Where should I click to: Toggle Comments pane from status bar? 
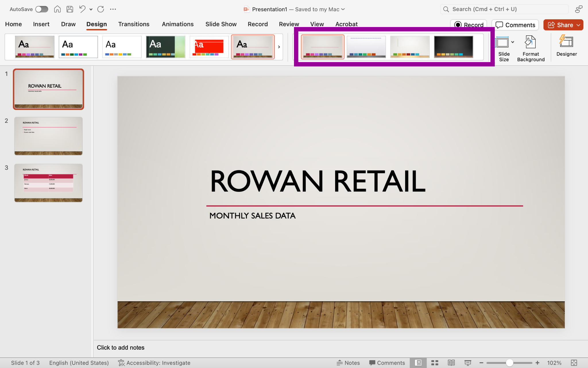[x=387, y=363]
